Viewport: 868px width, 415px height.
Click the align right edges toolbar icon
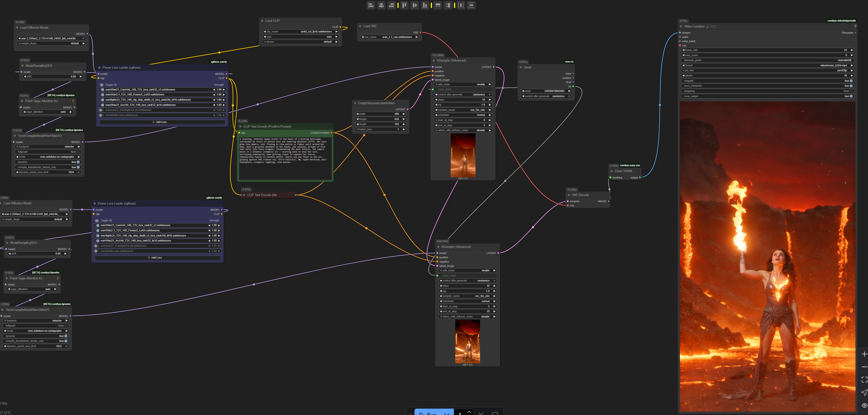click(x=391, y=5)
